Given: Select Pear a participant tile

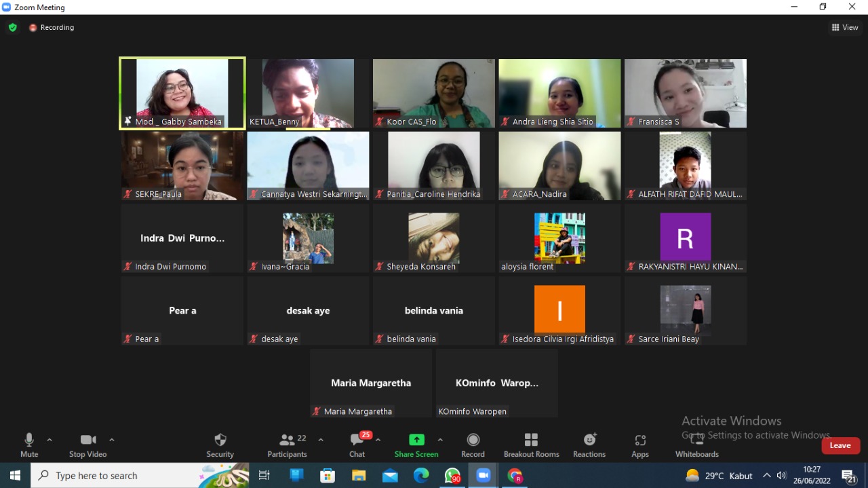Looking at the screenshot, I should point(182,311).
